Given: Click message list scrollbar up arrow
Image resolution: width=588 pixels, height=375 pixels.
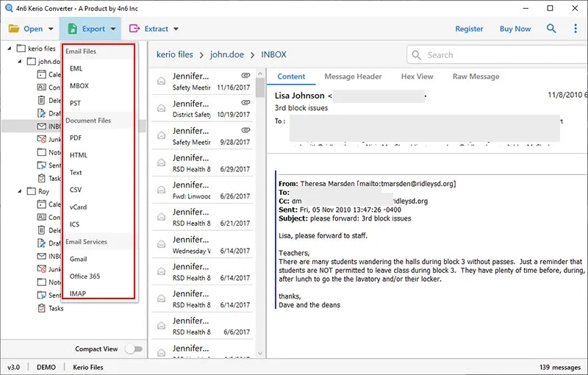Looking at the screenshot, I should 260,73.
